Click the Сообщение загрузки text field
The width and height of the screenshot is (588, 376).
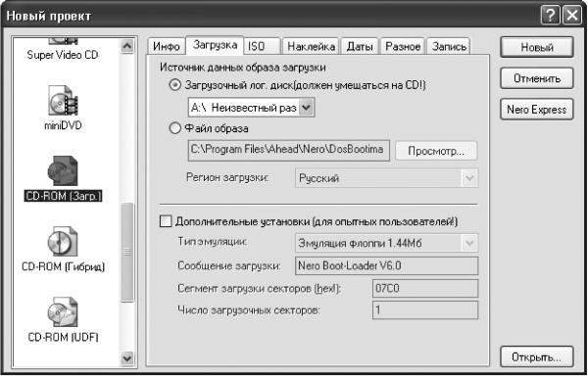(387, 266)
